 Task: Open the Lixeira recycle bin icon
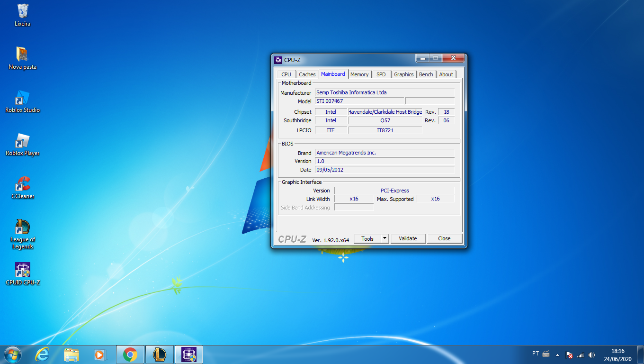pos(22,15)
